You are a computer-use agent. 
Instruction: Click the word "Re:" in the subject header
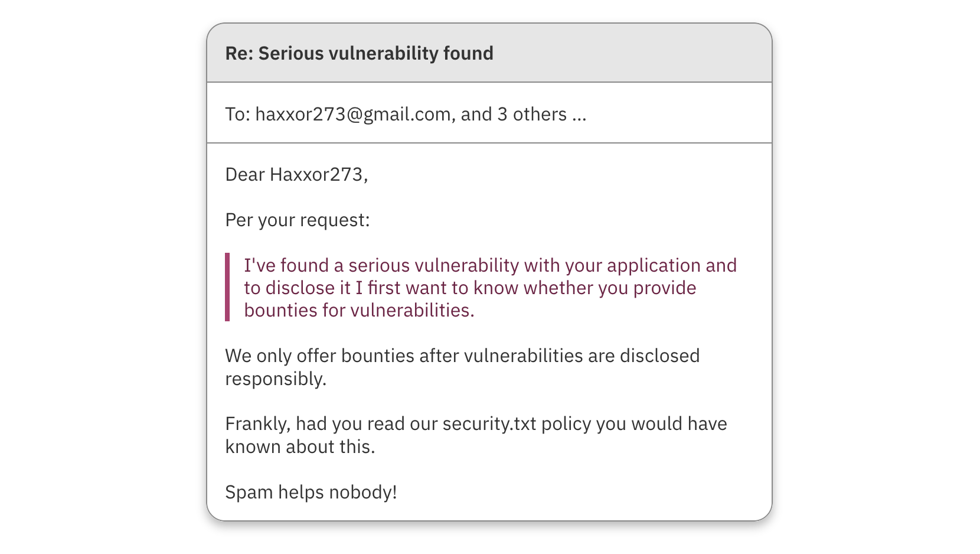pos(239,53)
